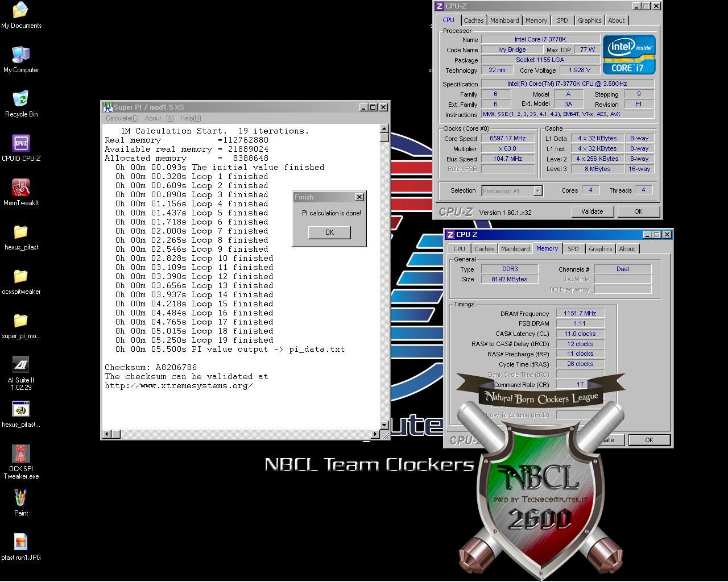The image size is (728, 582).
Task: Switch to Memory tab in upper CPU-Z window
Action: [536, 20]
